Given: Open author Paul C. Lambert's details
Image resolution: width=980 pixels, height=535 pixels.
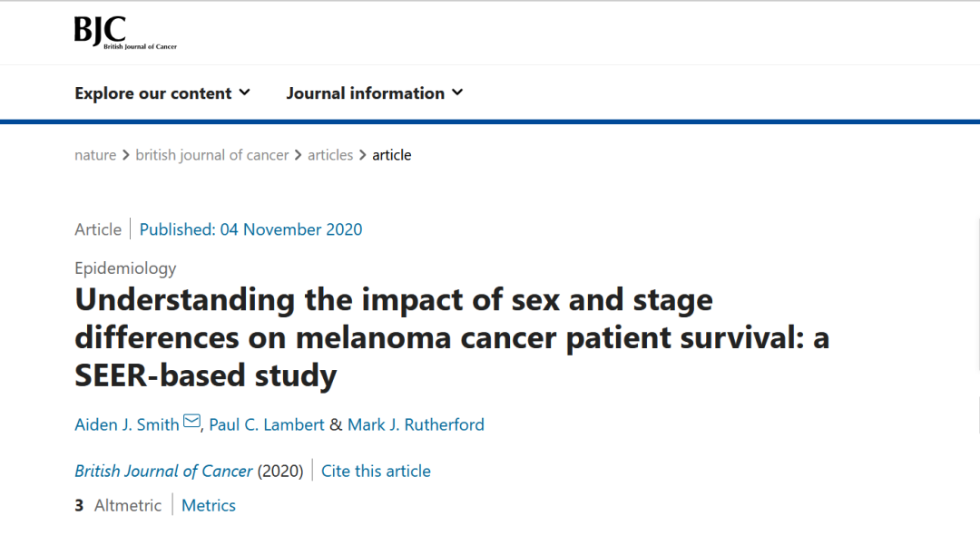Looking at the screenshot, I should pos(267,424).
